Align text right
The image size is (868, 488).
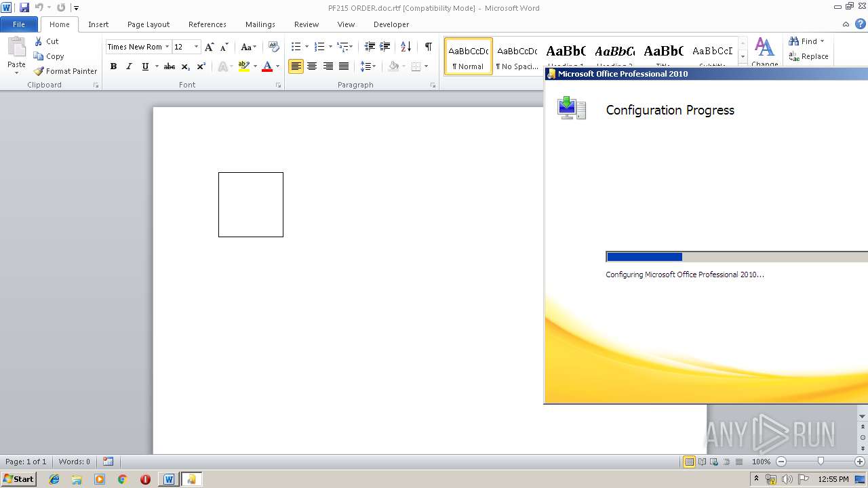(328, 66)
